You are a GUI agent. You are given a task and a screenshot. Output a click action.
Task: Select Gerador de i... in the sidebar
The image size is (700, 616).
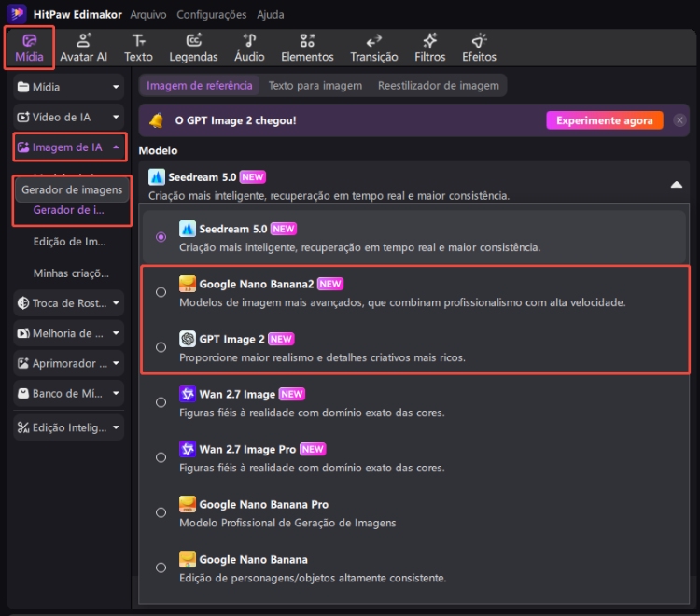tap(69, 210)
